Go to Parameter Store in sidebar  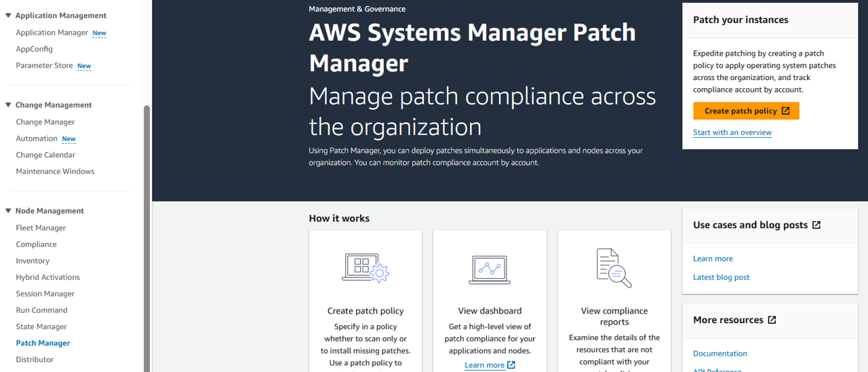pos(44,66)
